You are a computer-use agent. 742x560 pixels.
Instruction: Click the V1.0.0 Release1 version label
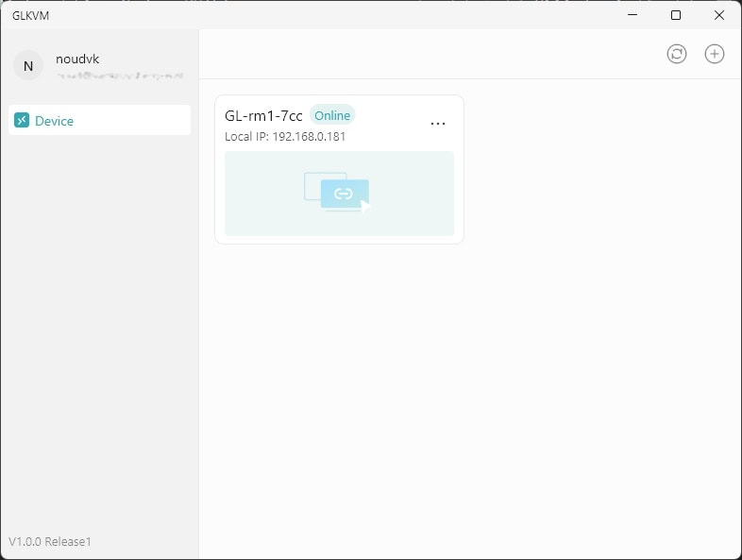pos(50,542)
